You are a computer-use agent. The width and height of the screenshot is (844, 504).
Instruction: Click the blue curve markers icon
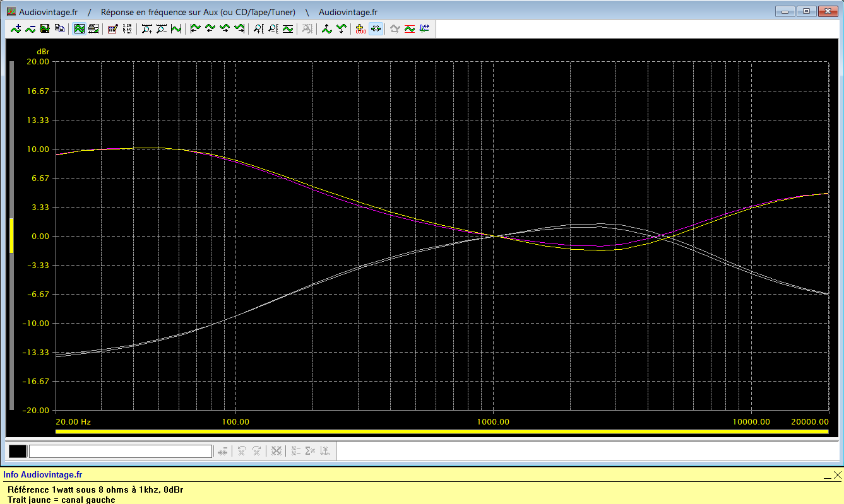(x=424, y=28)
